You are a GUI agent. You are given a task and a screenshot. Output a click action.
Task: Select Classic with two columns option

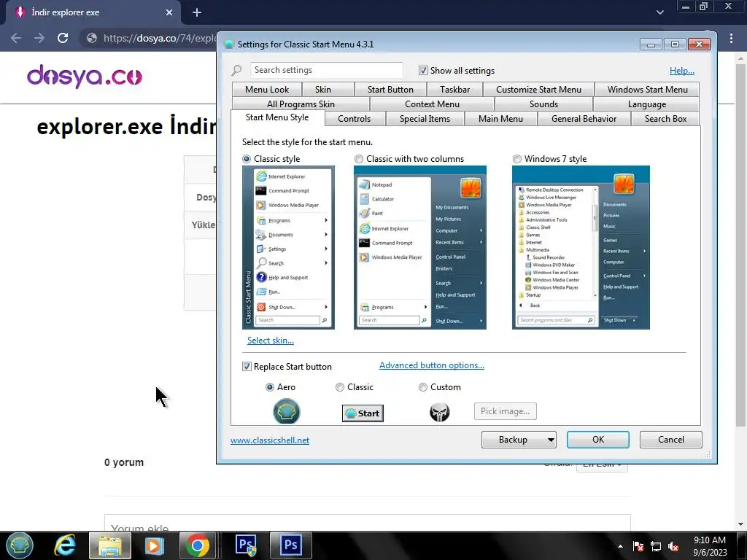pos(358,159)
